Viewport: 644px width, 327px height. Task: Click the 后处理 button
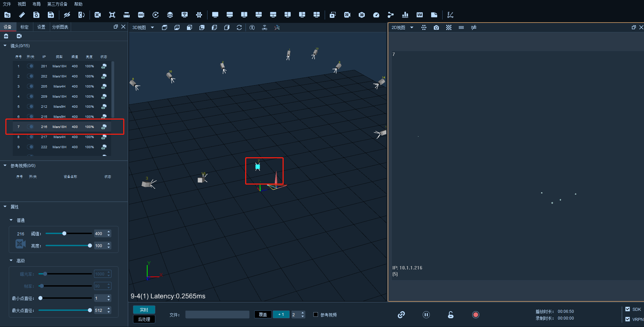[x=144, y=319]
